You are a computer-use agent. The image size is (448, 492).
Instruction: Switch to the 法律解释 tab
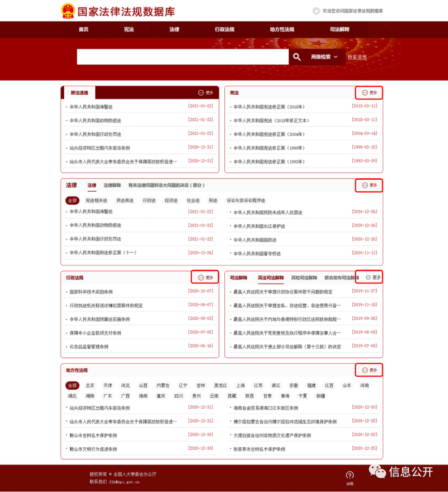[112, 186]
